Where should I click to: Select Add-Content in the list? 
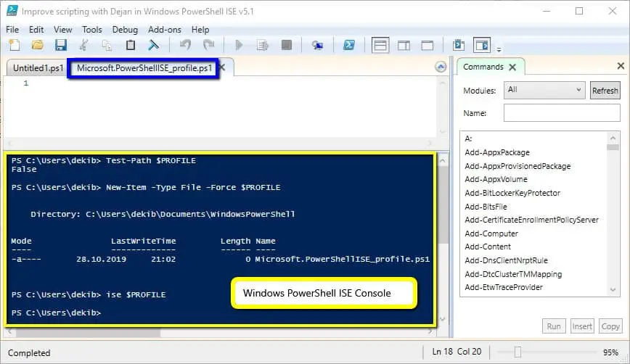pyautogui.click(x=488, y=247)
